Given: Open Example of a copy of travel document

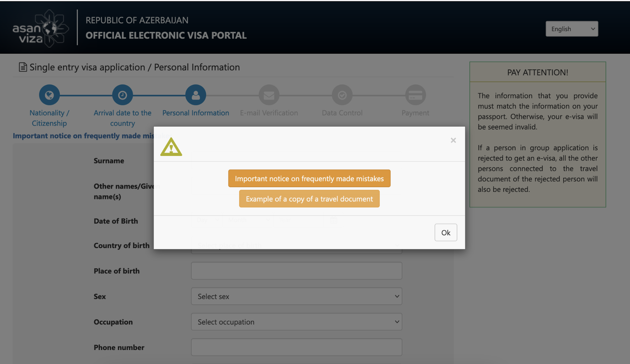Looking at the screenshot, I should click(309, 199).
